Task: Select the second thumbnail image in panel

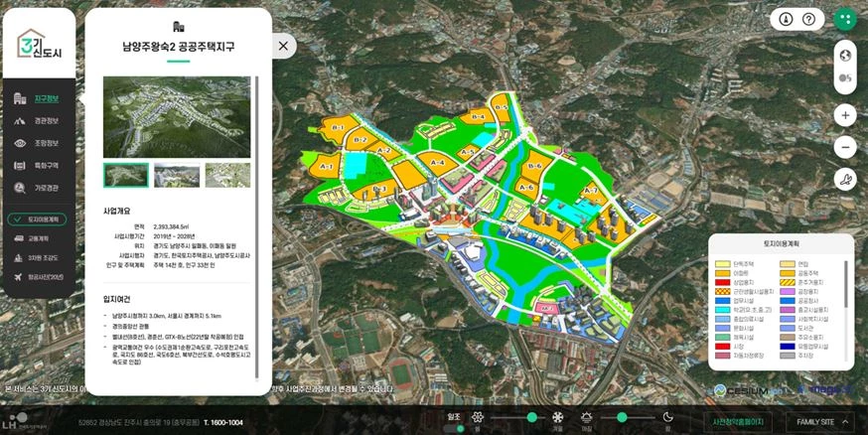Action: coord(177,176)
